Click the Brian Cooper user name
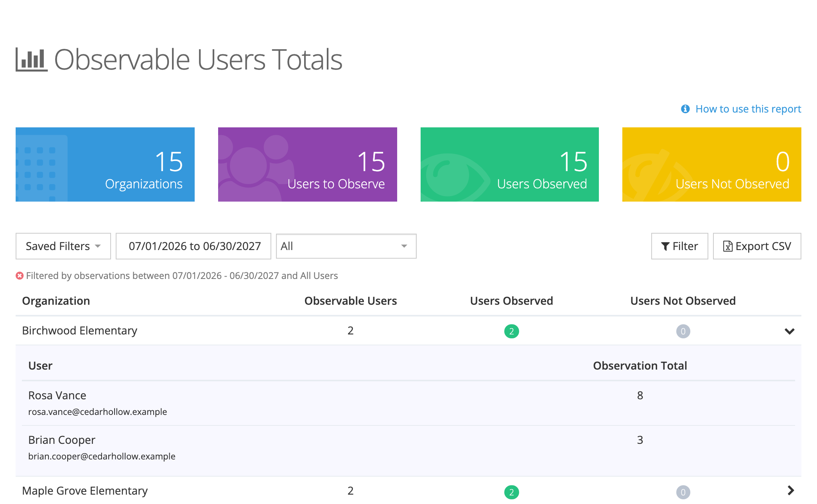817x504 pixels. click(x=62, y=440)
